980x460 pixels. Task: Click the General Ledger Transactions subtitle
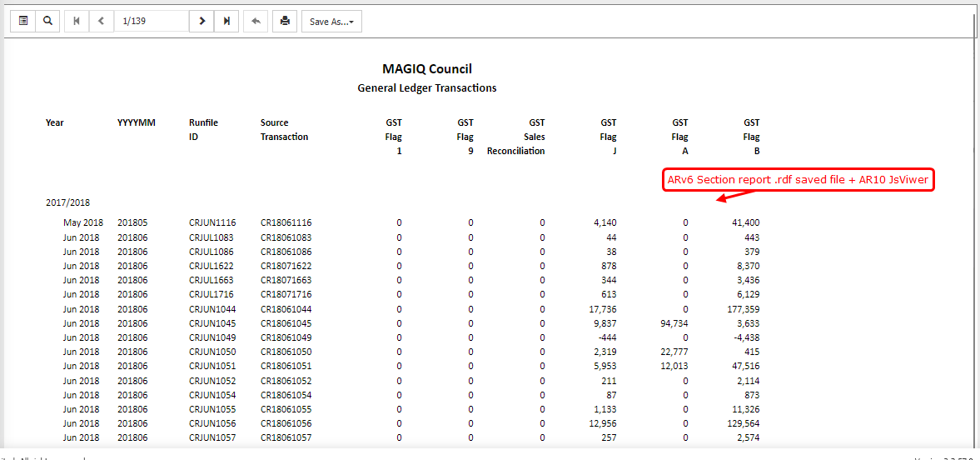(x=427, y=87)
